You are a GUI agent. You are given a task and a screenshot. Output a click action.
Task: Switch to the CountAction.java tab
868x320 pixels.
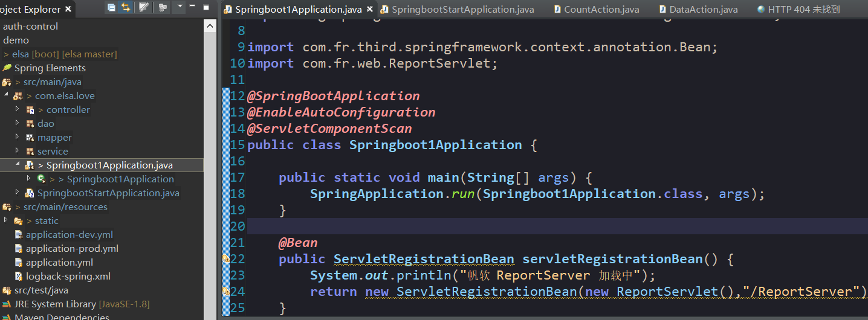tap(601, 10)
